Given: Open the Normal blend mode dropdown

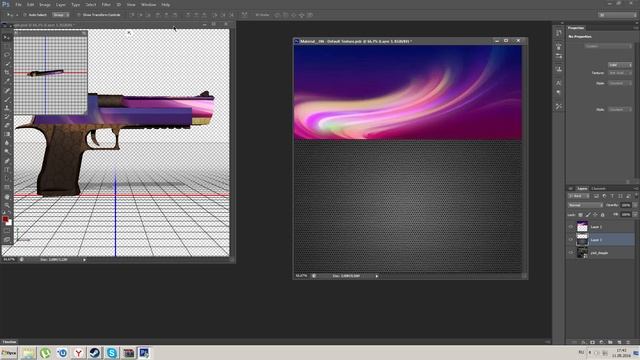Looking at the screenshot, I should (585, 205).
